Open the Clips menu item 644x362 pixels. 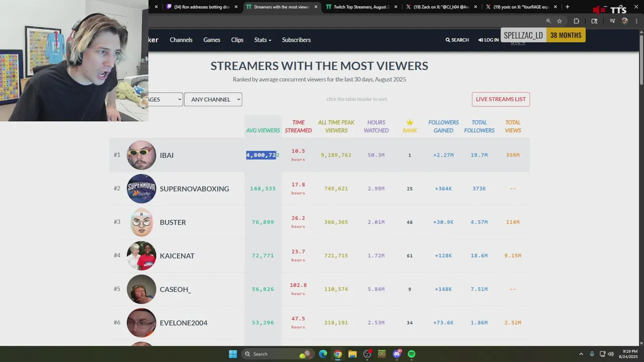click(237, 40)
